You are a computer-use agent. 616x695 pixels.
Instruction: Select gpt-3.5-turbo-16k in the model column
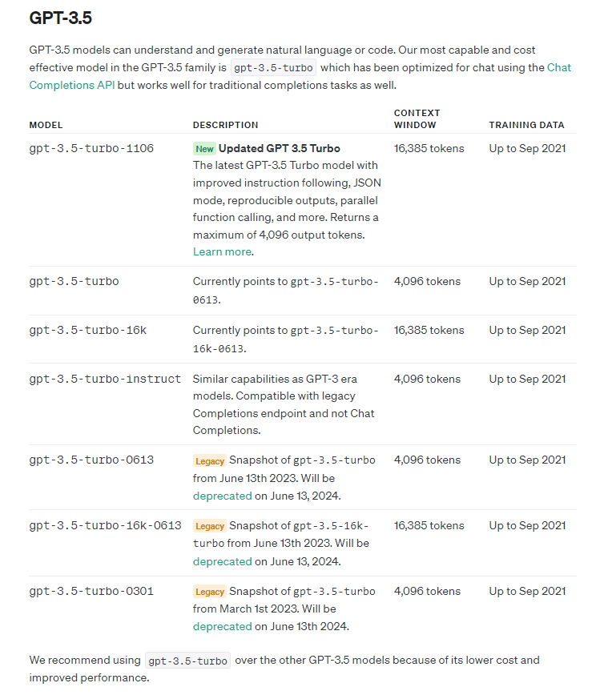pos(87,330)
